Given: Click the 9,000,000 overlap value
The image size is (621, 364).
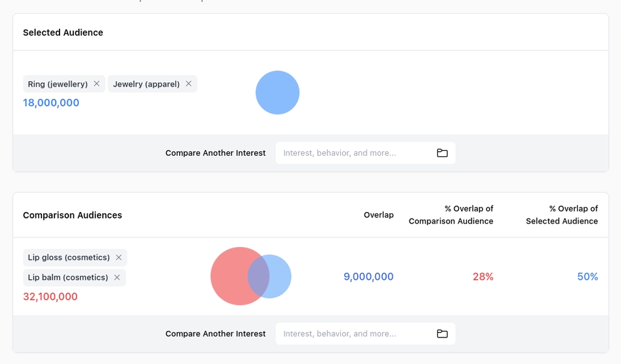Looking at the screenshot, I should point(368,277).
